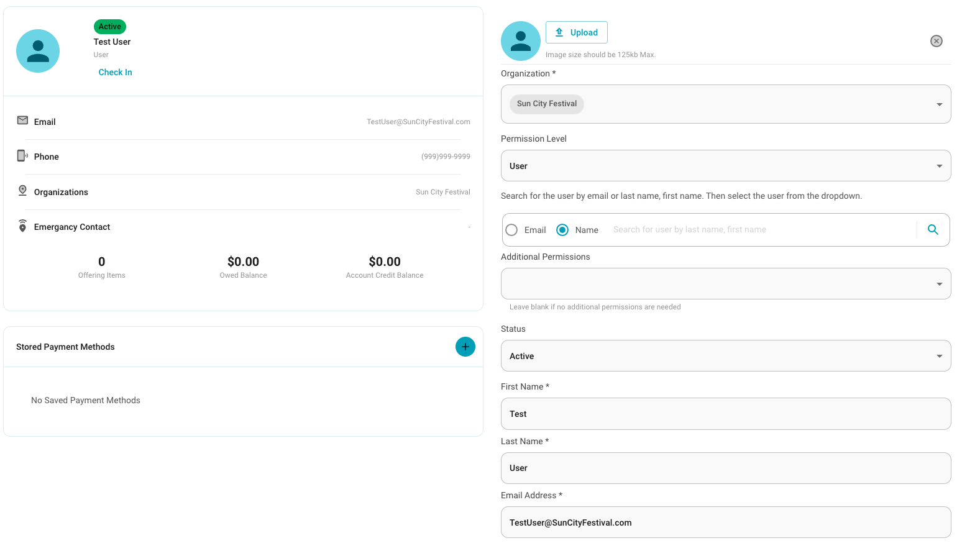Click the magnifier search icon

933,229
